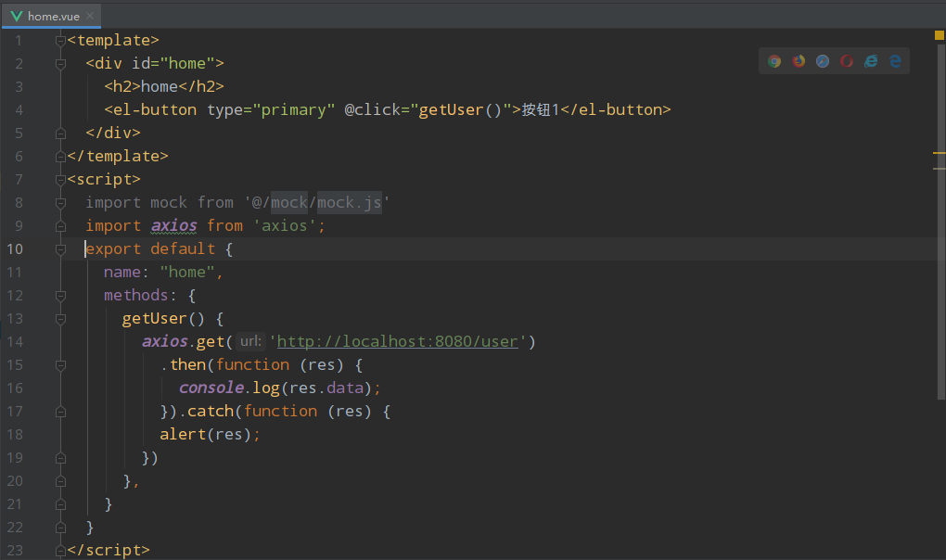Click the underlined axios import name
This screenshot has height=560, width=946.
pos(173,226)
